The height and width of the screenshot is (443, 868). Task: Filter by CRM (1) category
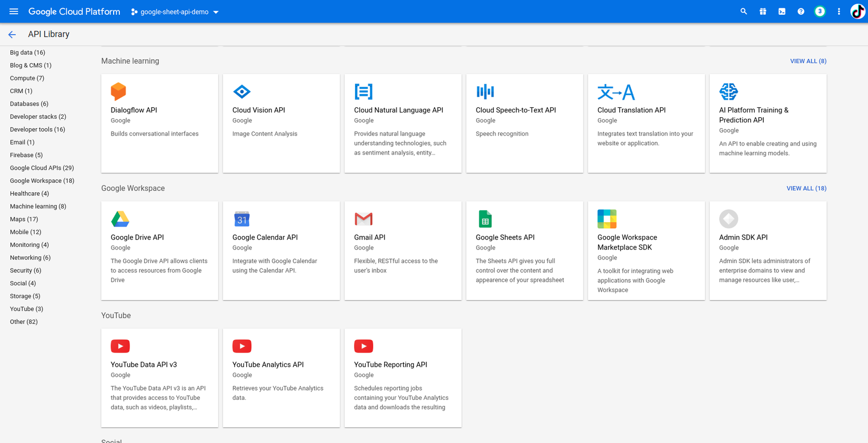tap(21, 91)
